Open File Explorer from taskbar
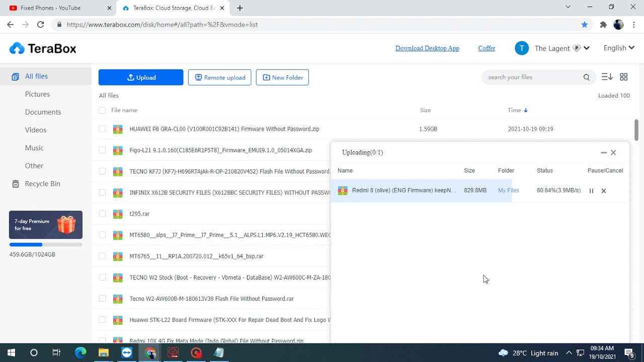Image resolution: width=644 pixels, height=362 pixels. pos(104,352)
